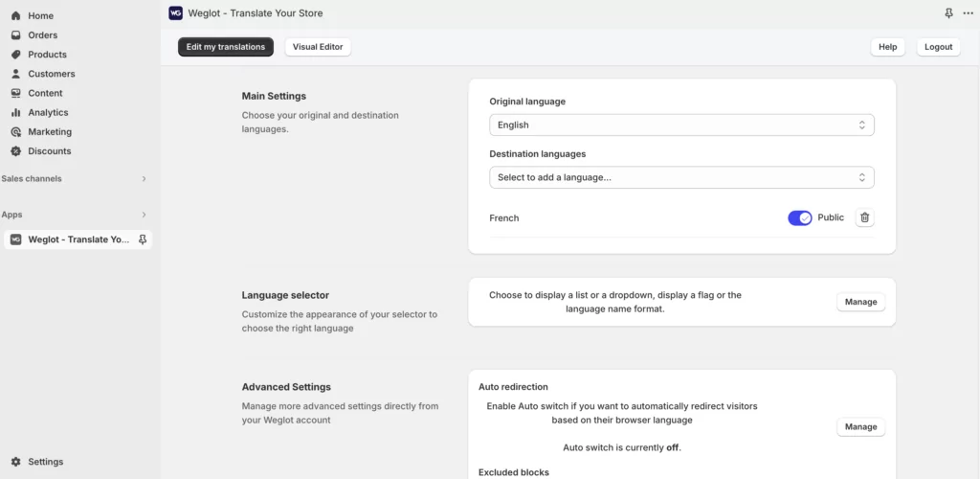Viewport: 980px width, 479px height.
Task: Click the Orders inbox icon
Action: (15, 35)
